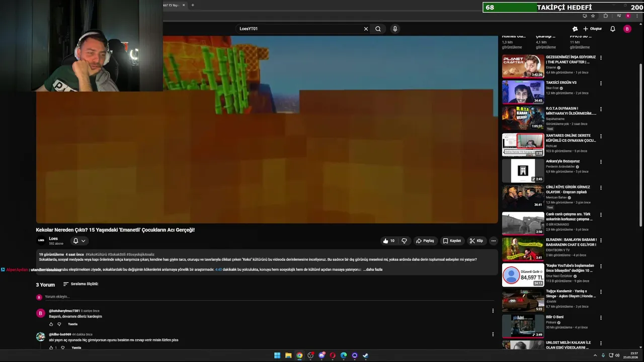644x362 pixels.
Task: Open R.O.T.A DUYMASIN video thumbnail
Action: 523,118
